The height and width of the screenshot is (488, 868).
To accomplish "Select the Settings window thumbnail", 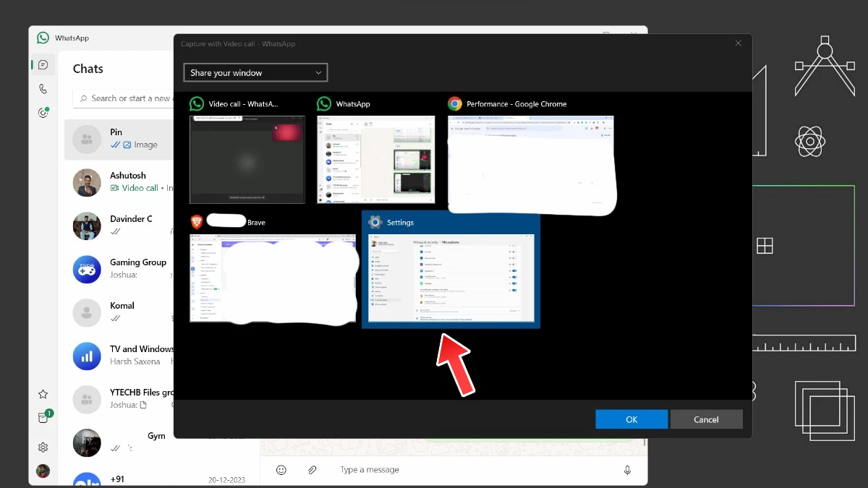I will 451,278.
